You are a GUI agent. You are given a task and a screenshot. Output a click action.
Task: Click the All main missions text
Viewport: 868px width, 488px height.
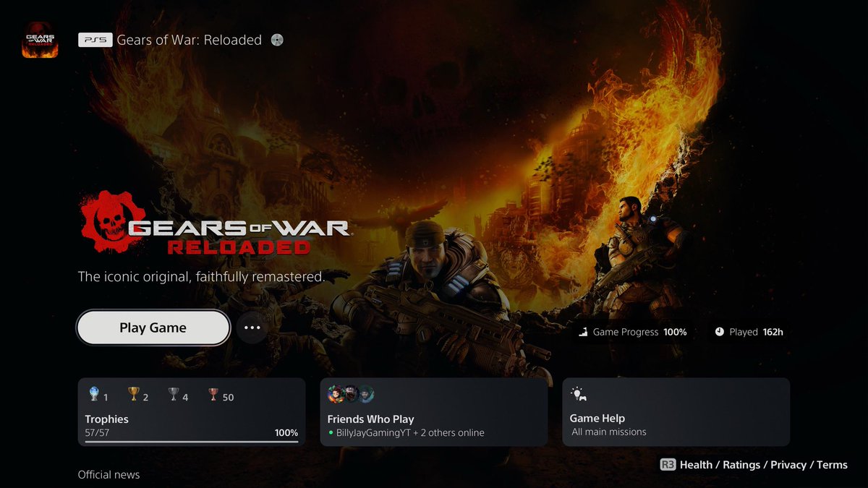(x=609, y=432)
